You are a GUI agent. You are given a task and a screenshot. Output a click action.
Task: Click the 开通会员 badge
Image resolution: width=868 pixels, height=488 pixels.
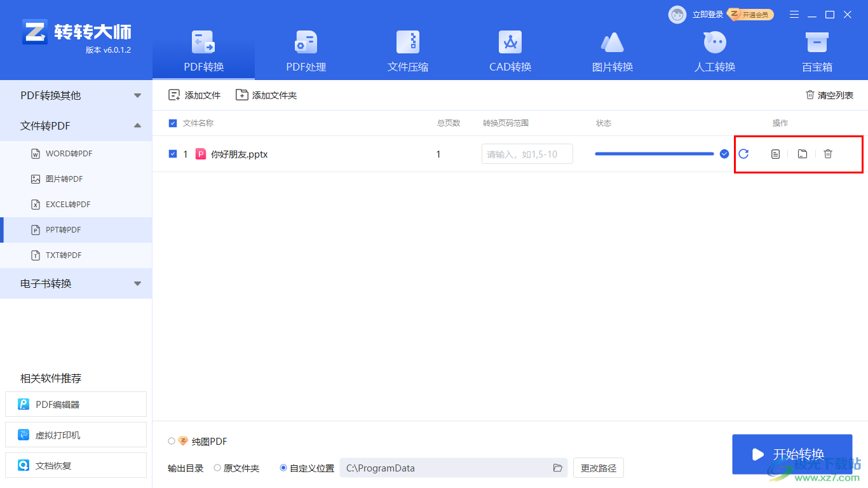751,15
